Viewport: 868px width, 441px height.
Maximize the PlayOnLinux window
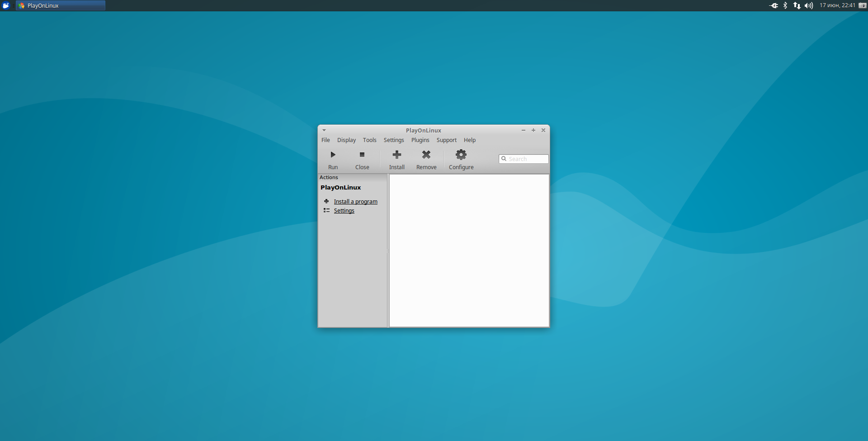point(533,130)
